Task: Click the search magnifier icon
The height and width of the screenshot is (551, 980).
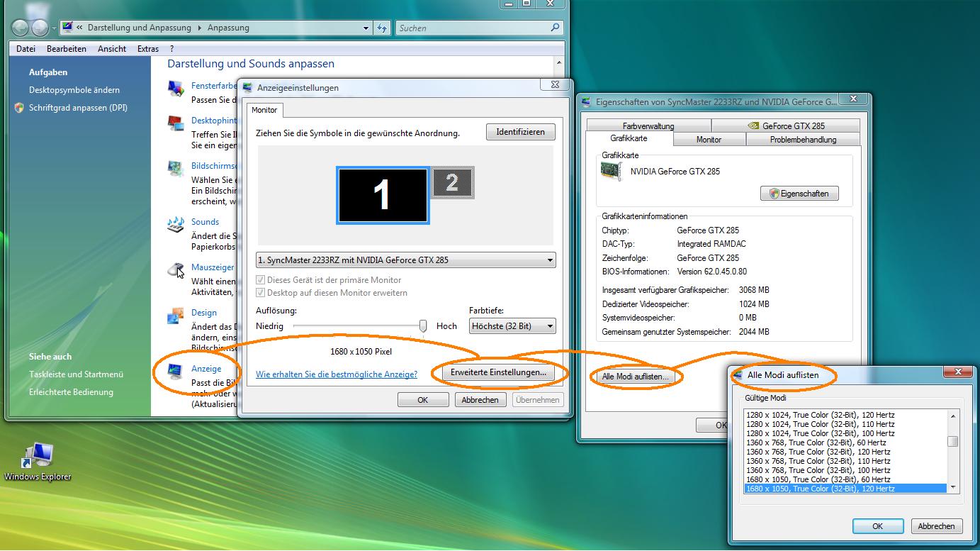Action: coord(555,28)
